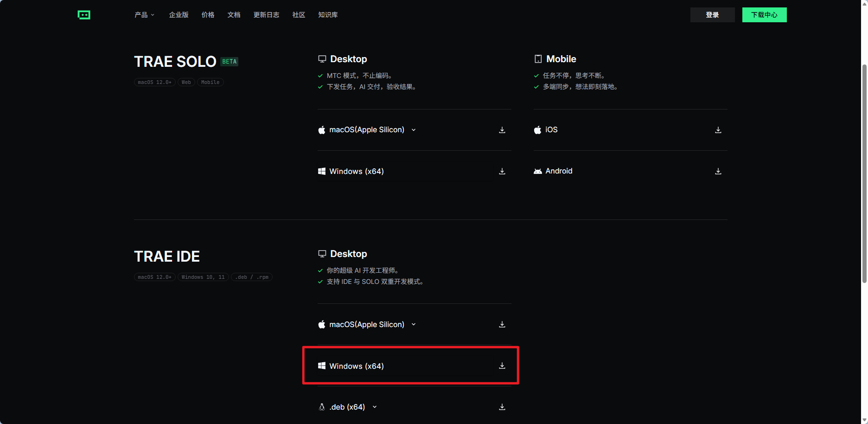The image size is (868, 424).
Task: Download the Android app icon
Action: pyautogui.click(x=718, y=171)
